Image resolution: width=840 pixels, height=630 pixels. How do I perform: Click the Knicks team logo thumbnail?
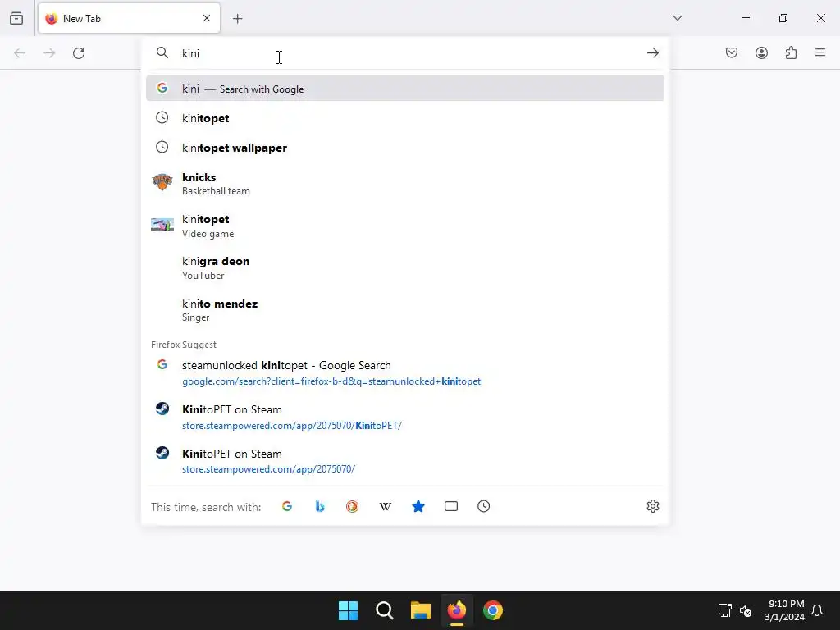pyautogui.click(x=162, y=182)
